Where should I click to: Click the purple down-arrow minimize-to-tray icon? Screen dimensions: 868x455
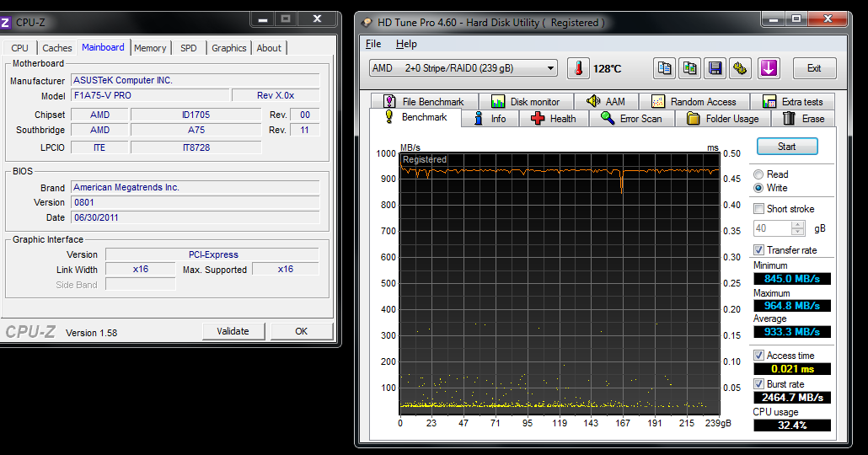coord(769,68)
